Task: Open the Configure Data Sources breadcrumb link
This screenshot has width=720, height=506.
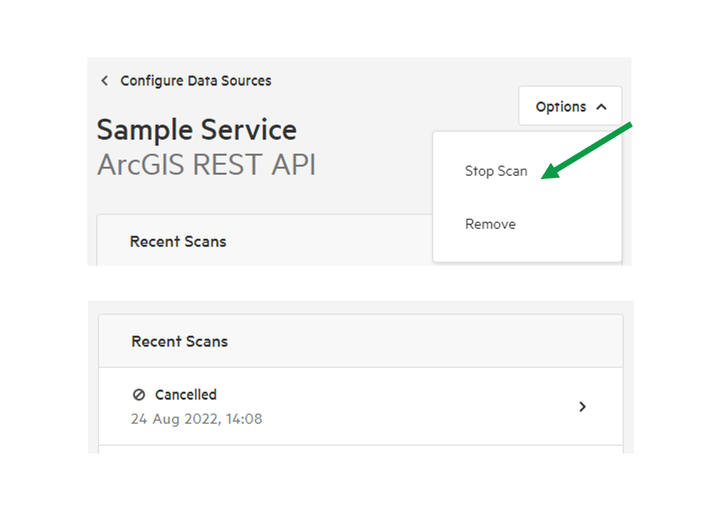Action: coord(196,81)
